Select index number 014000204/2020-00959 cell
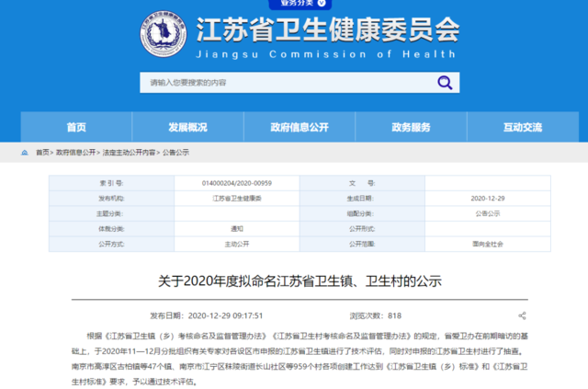The width and height of the screenshot is (588, 389). click(237, 183)
